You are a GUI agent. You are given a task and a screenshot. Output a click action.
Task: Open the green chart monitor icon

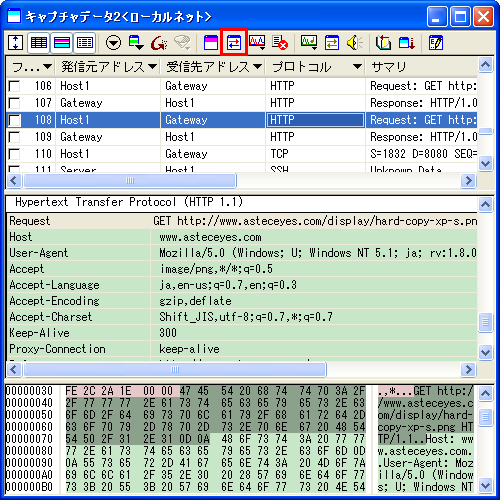pyautogui.click(x=309, y=43)
